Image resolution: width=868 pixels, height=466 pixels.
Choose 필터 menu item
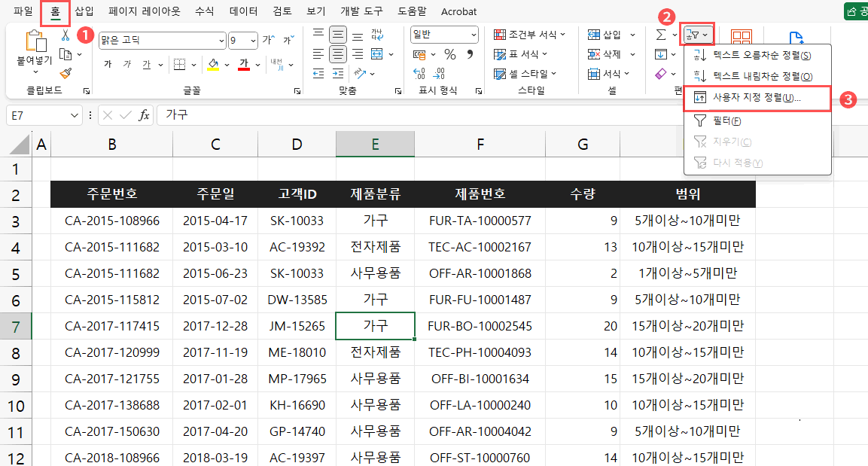[x=757, y=120]
